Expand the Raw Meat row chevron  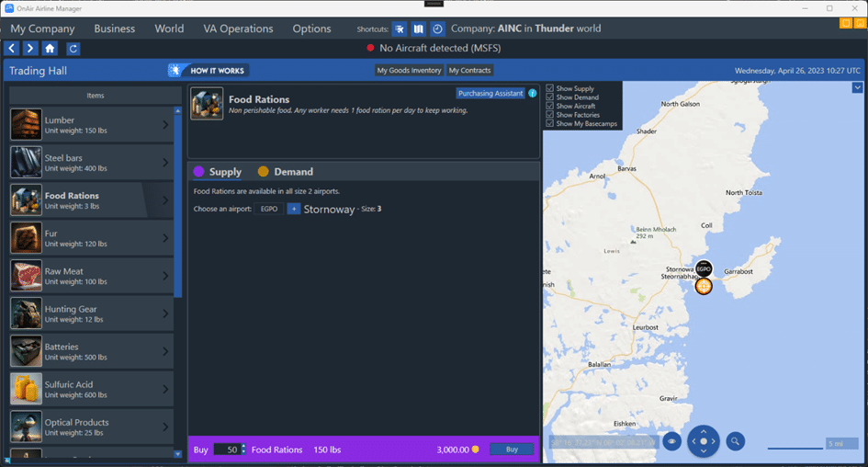click(165, 275)
